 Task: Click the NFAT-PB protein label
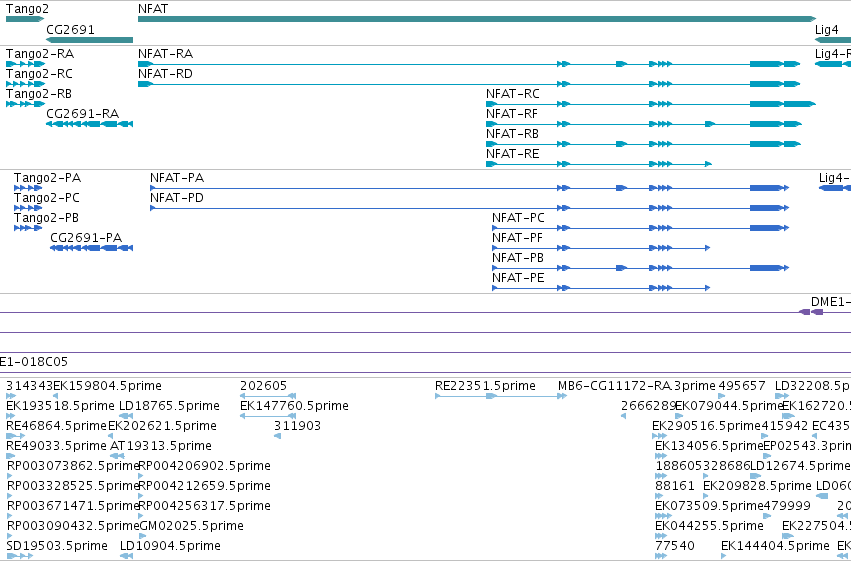518,258
